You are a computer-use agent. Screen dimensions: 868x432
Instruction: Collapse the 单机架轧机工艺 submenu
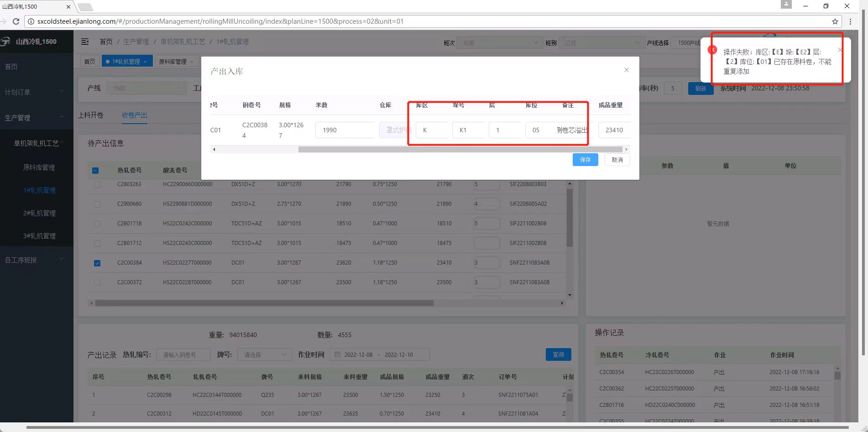(x=37, y=143)
